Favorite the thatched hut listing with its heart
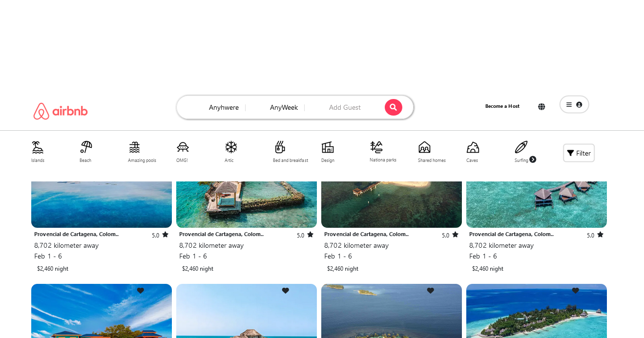This screenshot has height=338, width=644. click(286, 291)
